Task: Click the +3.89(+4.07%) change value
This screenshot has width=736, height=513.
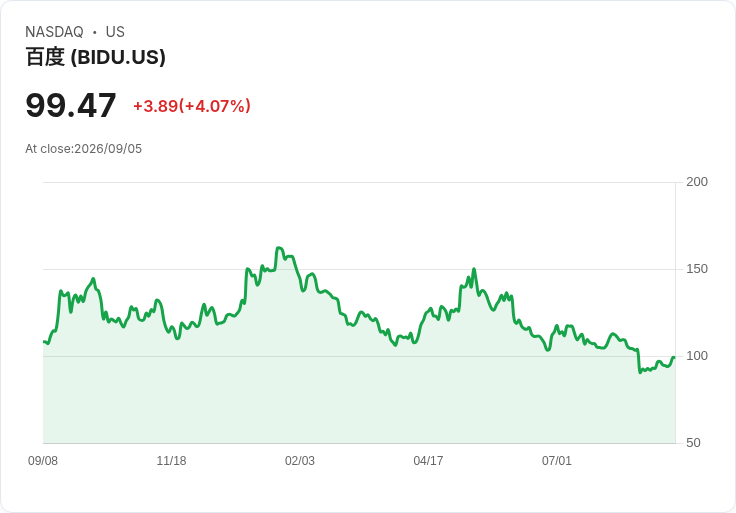Action: pos(192,106)
